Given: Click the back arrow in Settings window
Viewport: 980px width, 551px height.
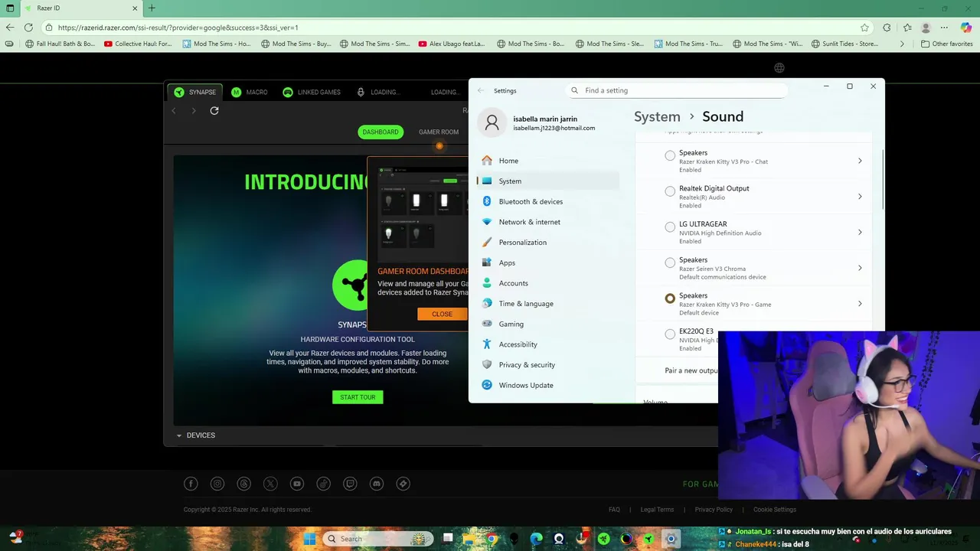Looking at the screenshot, I should click(x=481, y=90).
